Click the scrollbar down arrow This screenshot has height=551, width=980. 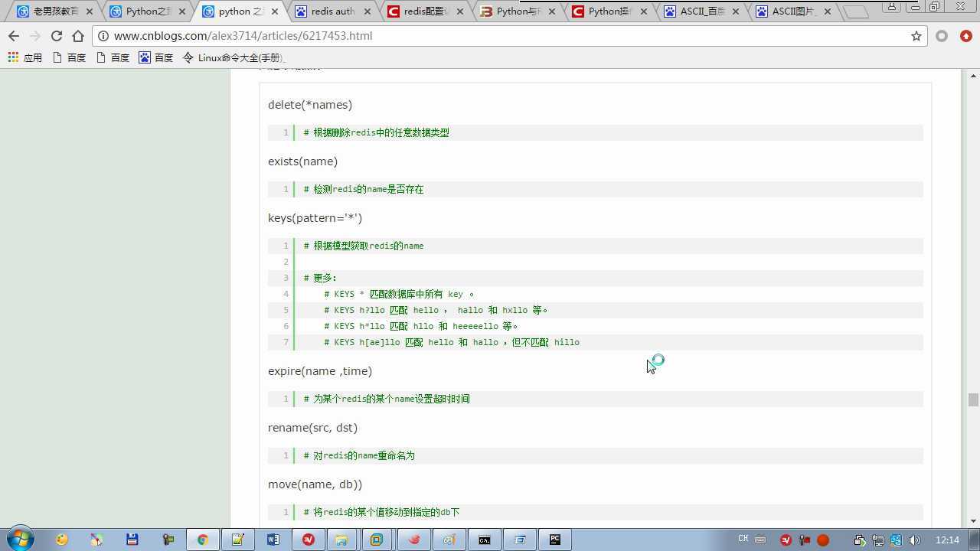point(972,521)
